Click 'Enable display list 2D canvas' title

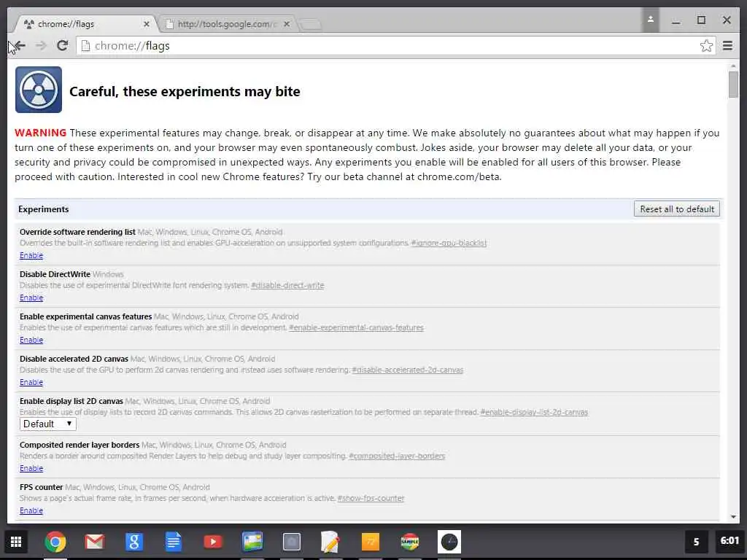click(71, 402)
